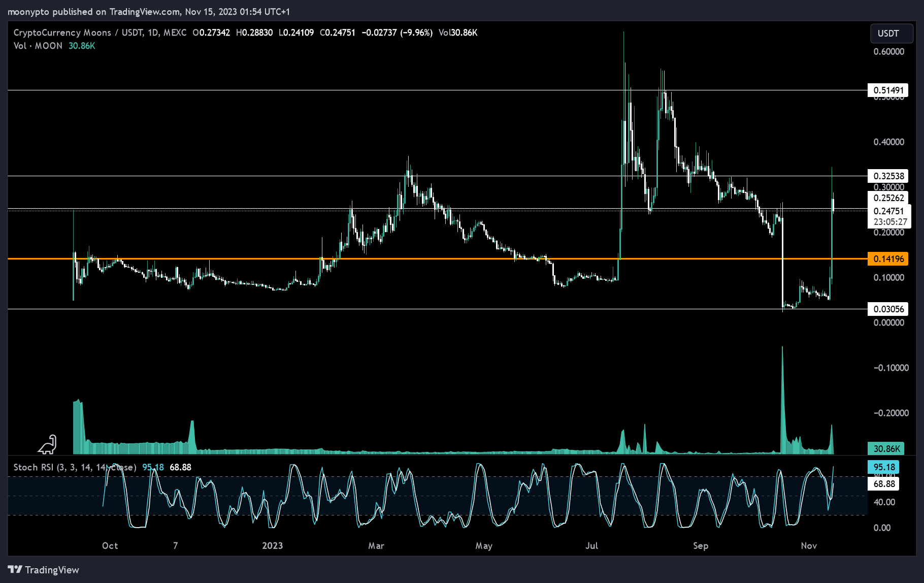
Task: Click the countdown timer 23:05:27
Action: point(890,222)
